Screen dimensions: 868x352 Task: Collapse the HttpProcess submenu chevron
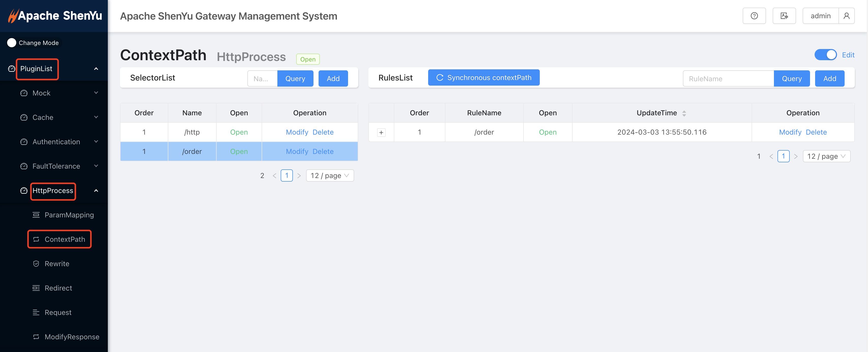pos(96,190)
